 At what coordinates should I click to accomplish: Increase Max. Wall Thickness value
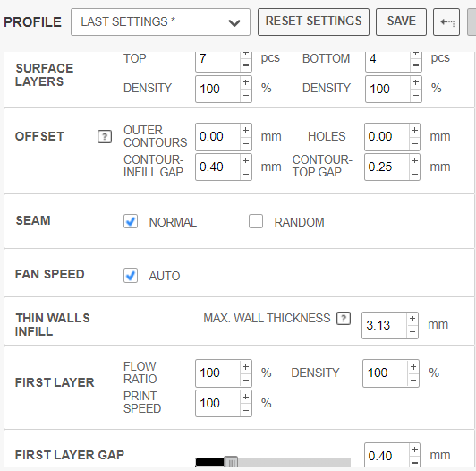point(412,319)
